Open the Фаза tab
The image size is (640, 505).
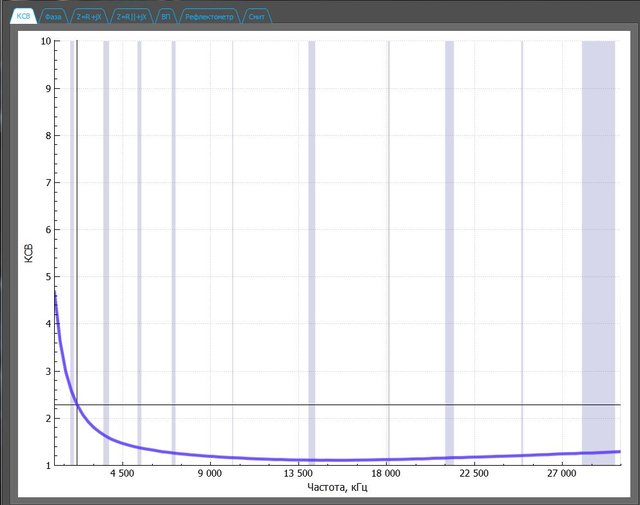point(54,17)
